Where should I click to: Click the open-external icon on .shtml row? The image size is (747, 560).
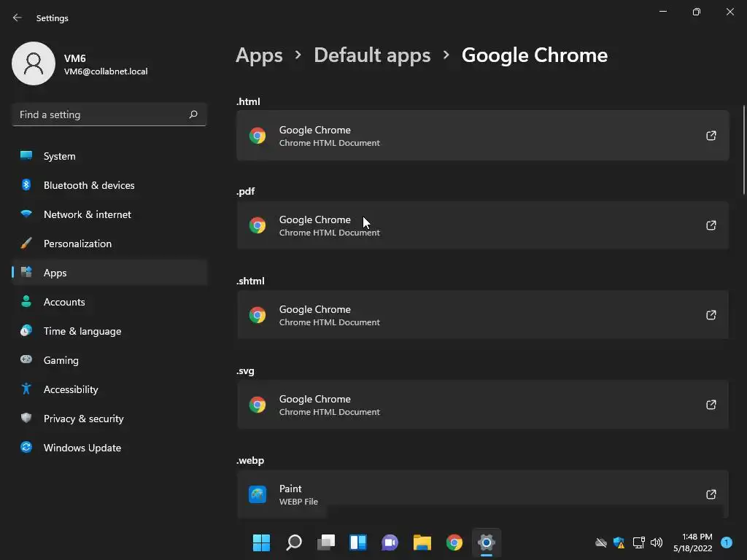tap(711, 315)
